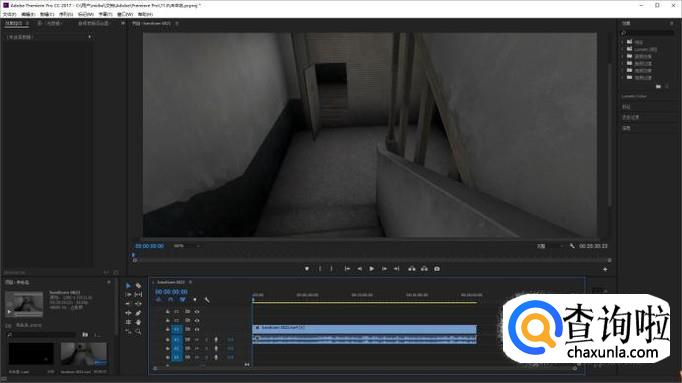The height and width of the screenshot is (383, 682).
Task: Step forward one frame
Action: [384, 269]
